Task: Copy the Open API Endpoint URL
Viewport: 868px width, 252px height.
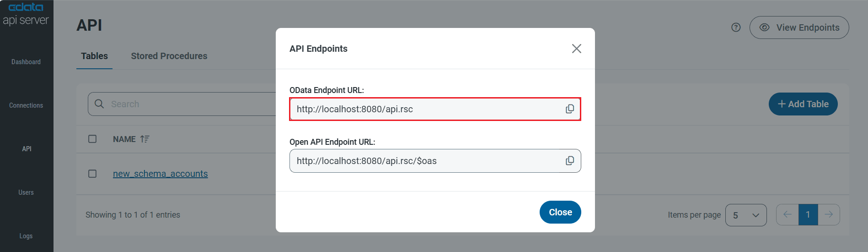Action: pyautogui.click(x=570, y=161)
